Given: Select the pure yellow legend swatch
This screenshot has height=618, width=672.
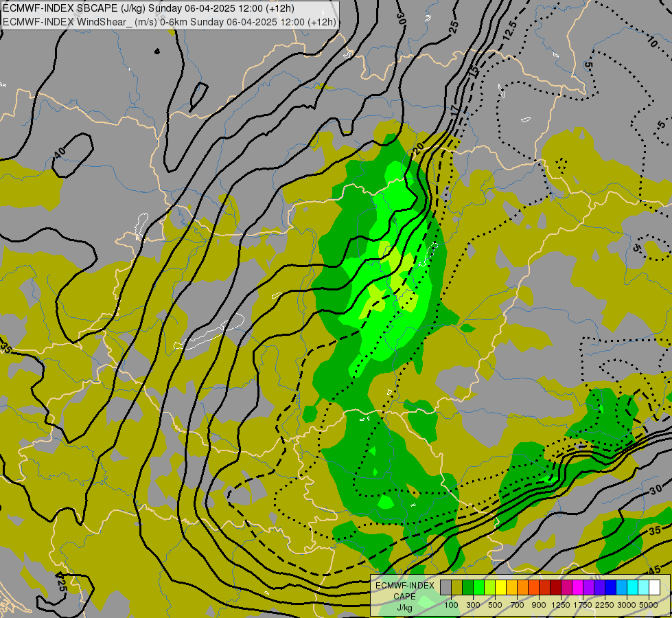Looking at the screenshot, I should click(500, 588).
